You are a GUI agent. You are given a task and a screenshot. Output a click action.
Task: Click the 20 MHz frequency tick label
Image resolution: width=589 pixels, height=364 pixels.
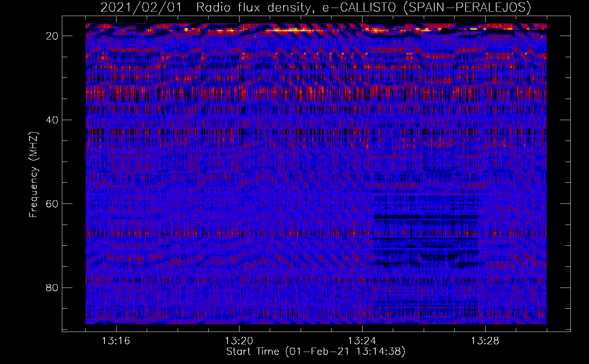[52, 36]
